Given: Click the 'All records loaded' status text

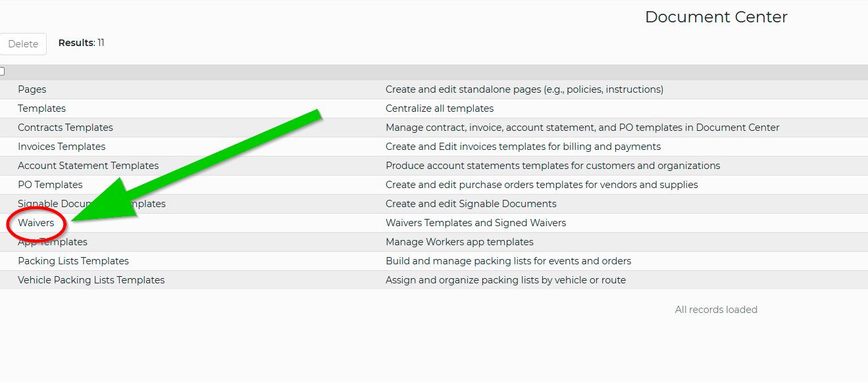Looking at the screenshot, I should point(716,310).
